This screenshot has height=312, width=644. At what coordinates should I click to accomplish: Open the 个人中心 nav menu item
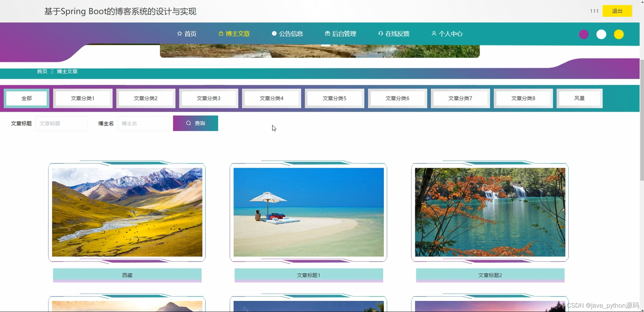447,34
